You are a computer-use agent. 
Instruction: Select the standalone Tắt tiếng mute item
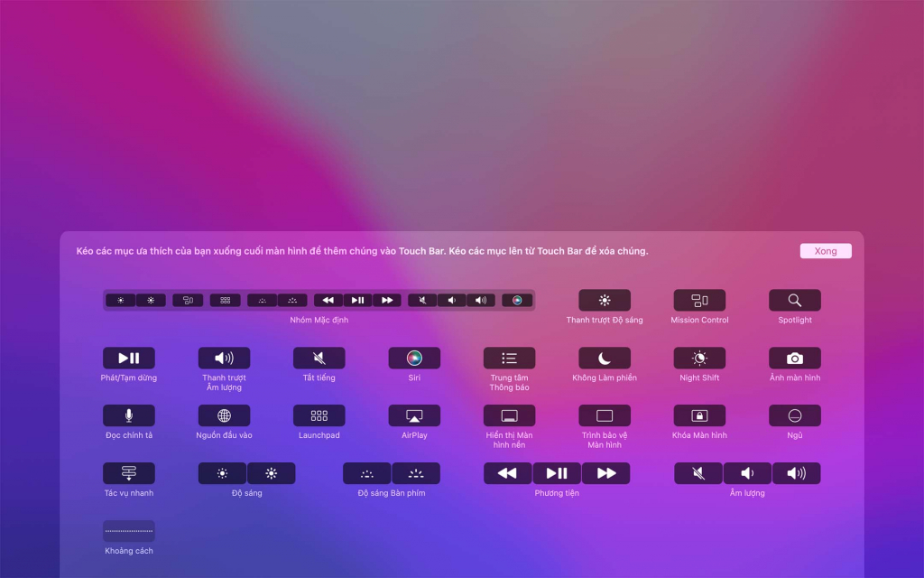coord(319,358)
